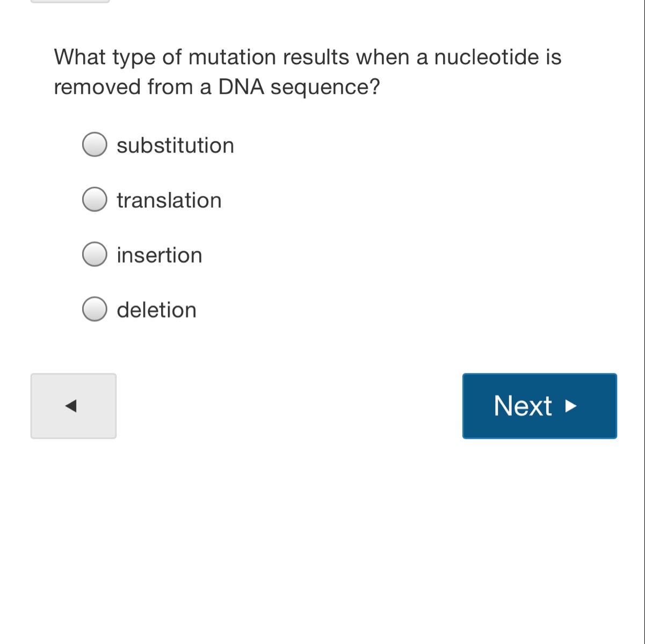Select the translation radio button
The image size is (645, 644).
pyautogui.click(x=95, y=200)
